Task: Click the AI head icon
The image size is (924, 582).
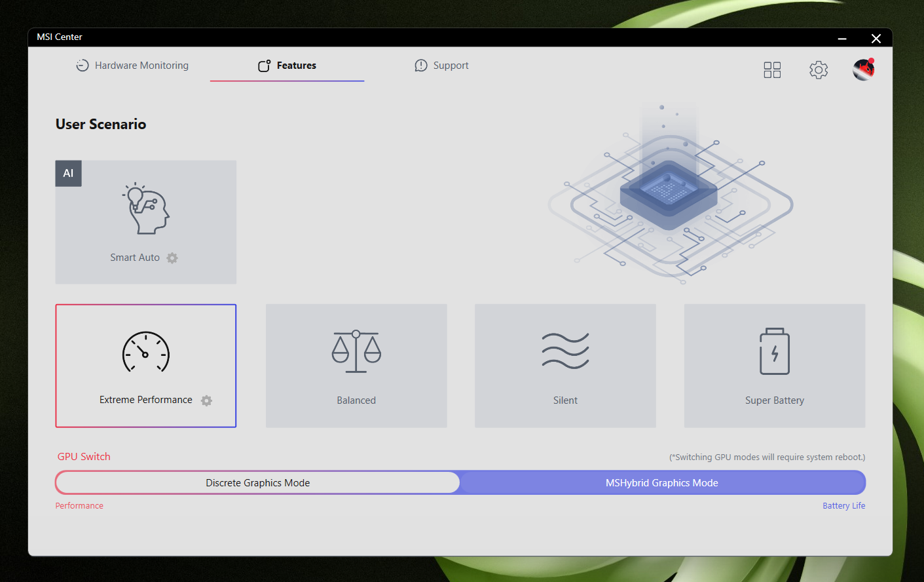Action: (x=146, y=208)
